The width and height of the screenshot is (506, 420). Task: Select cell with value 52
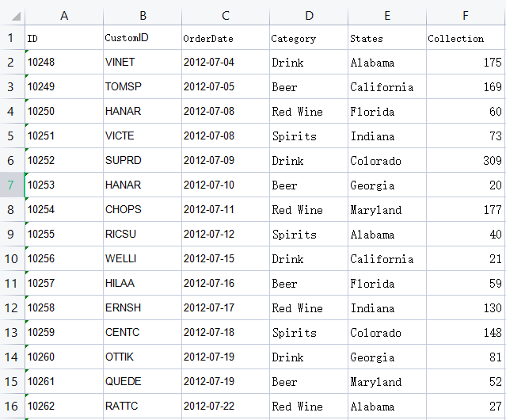tap(466, 381)
